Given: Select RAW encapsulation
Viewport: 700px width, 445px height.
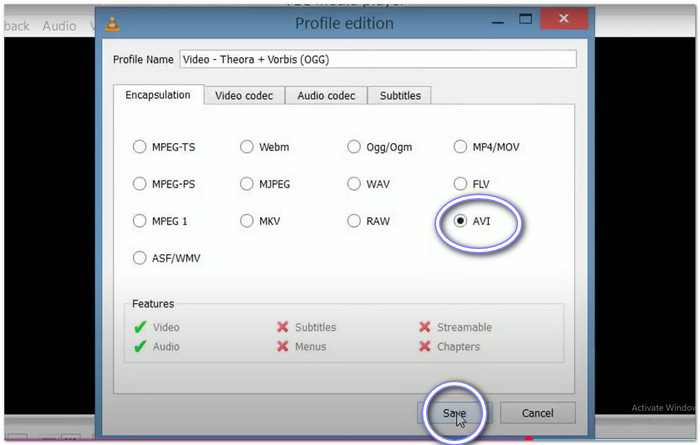Looking at the screenshot, I should tap(354, 221).
